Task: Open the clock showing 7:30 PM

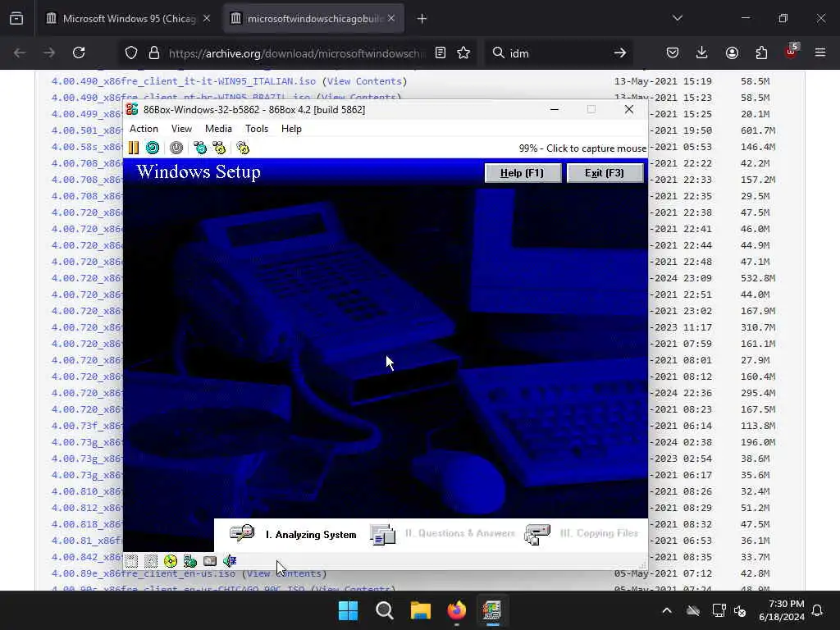Action: 782,610
